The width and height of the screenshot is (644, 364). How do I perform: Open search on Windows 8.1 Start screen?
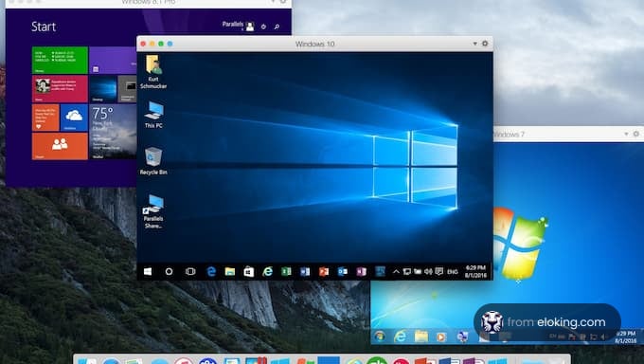277,27
